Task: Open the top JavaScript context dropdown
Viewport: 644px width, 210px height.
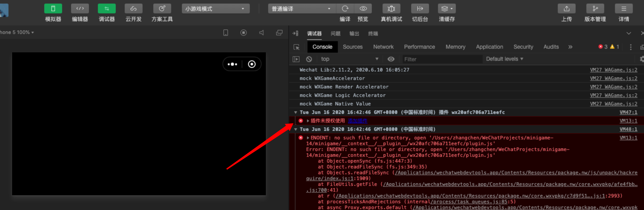Action: pyautogui.click(x=349, y=59)
